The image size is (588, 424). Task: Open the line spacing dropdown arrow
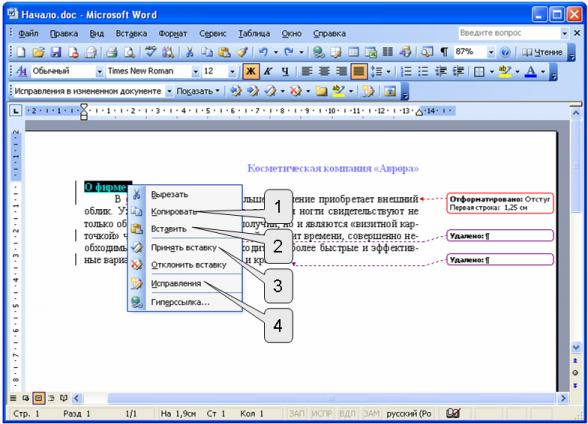(x=388, y=71)
